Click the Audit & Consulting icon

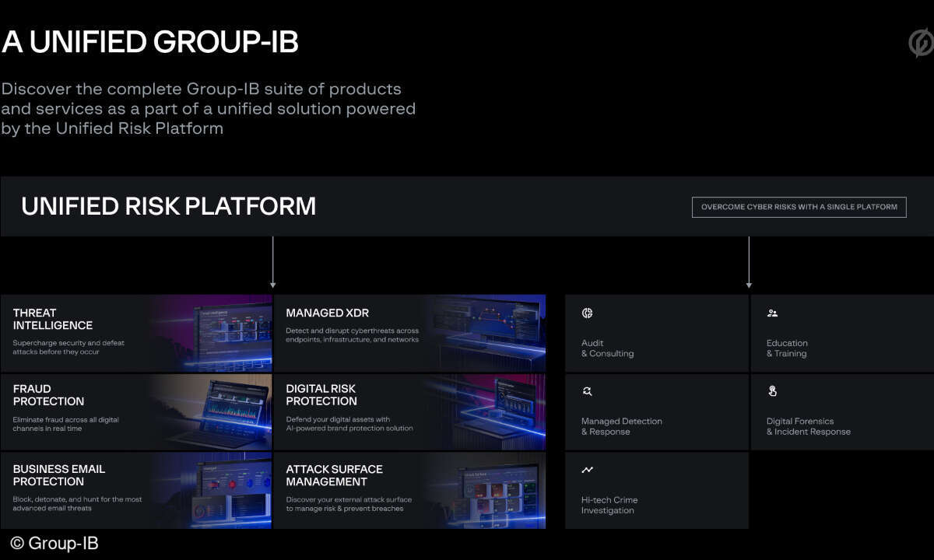[587, 313]
